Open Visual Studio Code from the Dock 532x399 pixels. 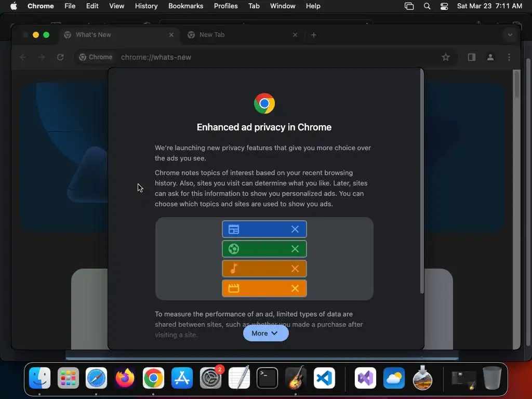(324, 378)
